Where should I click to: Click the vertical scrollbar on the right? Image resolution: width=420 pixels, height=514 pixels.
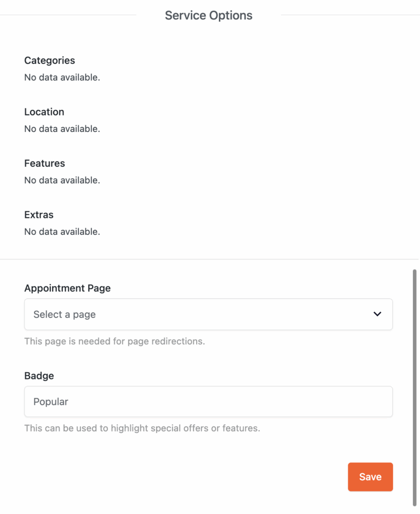click(414, 387)
